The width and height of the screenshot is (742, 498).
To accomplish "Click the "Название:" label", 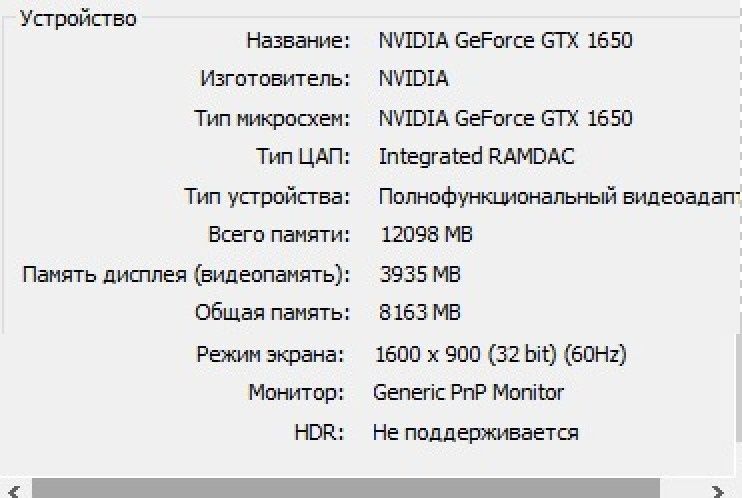I will point(298,41).
